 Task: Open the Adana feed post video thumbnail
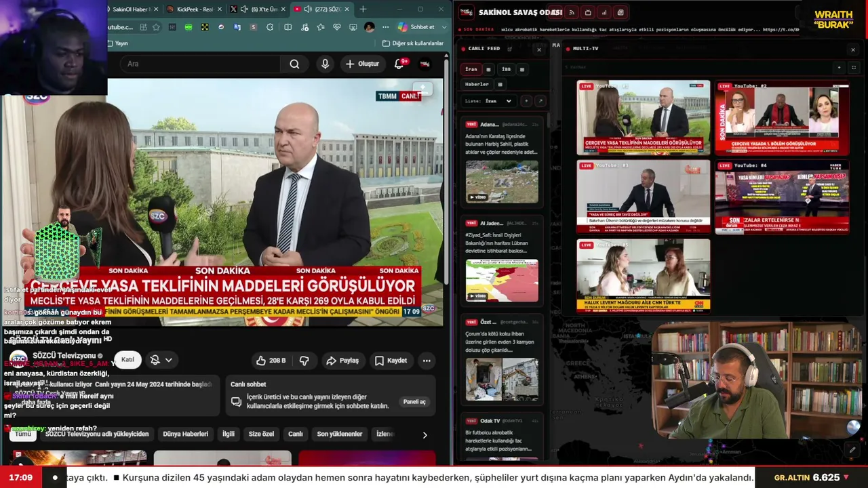502,182
